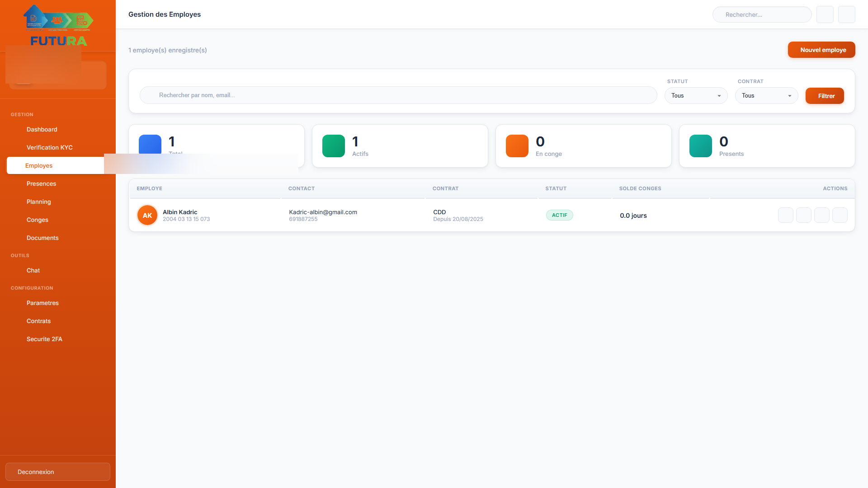Viewport: 868px width, 488px height.
Task: Click the orange En conge stat icon
Action: tap(517, 146)
